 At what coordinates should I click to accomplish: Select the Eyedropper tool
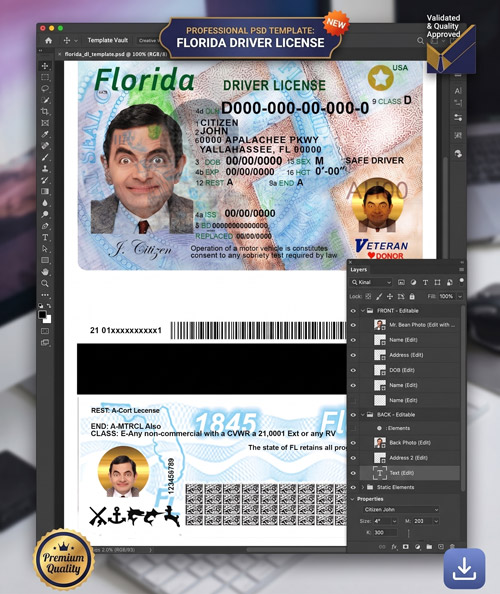pos(45,134)
